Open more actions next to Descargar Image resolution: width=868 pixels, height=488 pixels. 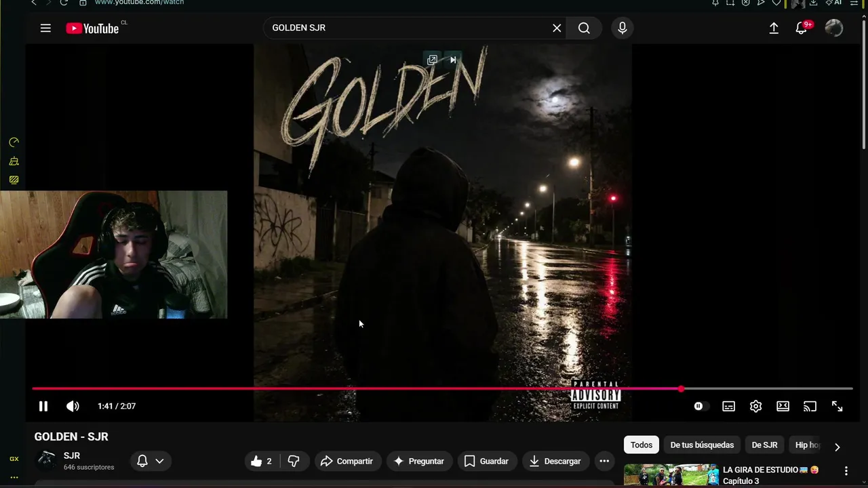[x=604, y=461]
